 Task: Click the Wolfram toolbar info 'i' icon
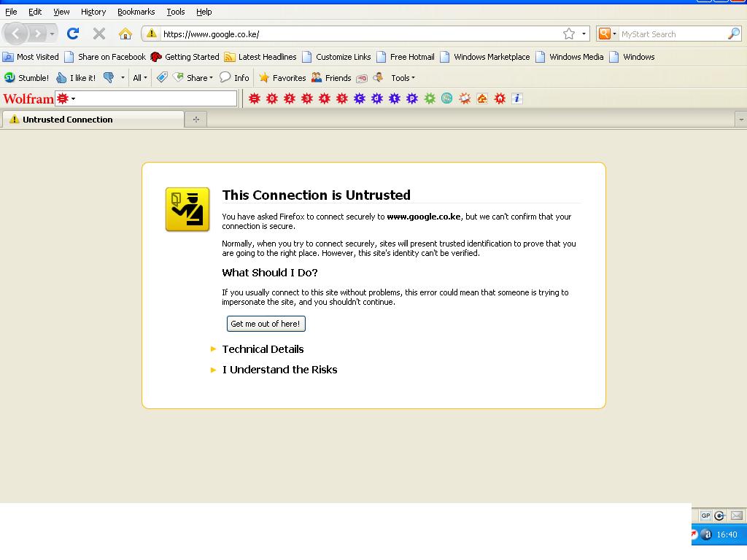517,98
